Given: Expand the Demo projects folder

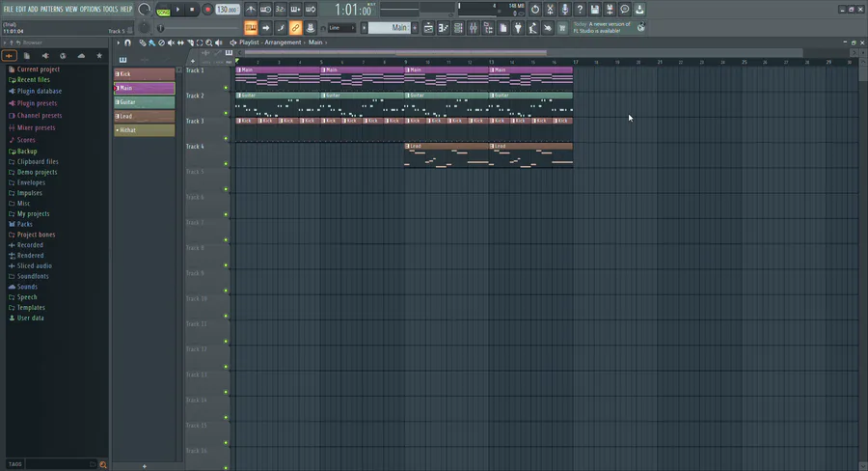Looking at the screenshot, I should click(37, 173).
